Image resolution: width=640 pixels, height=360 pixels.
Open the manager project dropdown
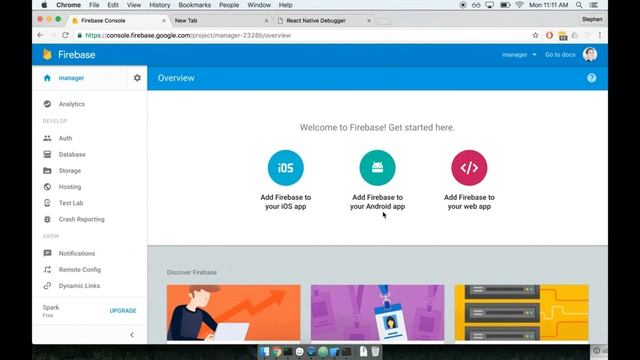pyautogui.click(x=519, y=55)
